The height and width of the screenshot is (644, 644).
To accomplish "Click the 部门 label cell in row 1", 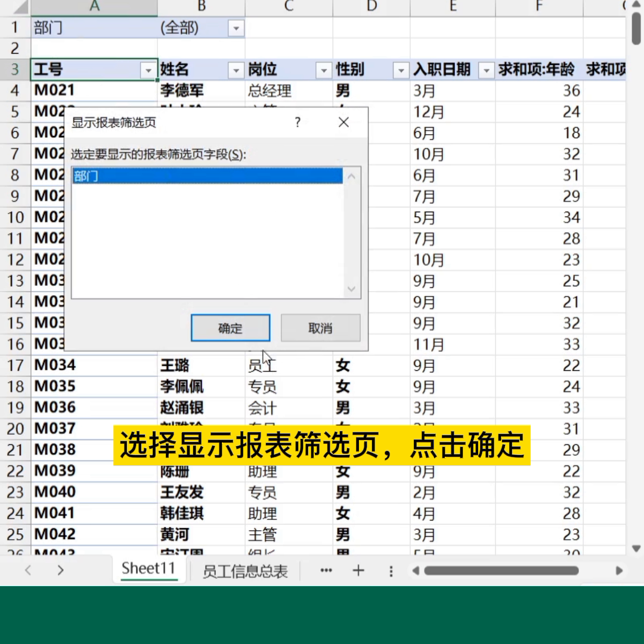I will tap(94, 27).
